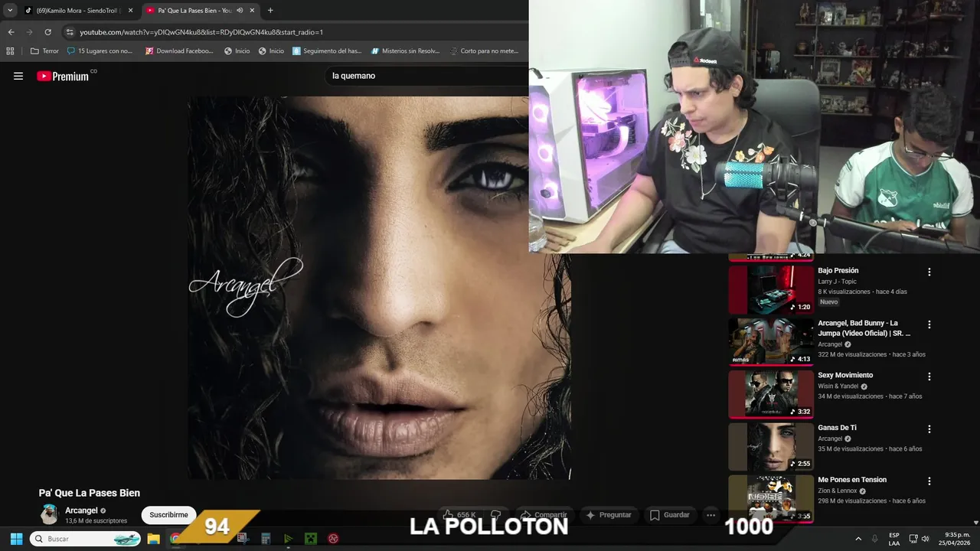Image resolution: width=980 pixels, height=551 pixels.
Task: Open the Chrome apps grid in bookmarks bar
Action: pyautogui.click(x=10, y=51)
